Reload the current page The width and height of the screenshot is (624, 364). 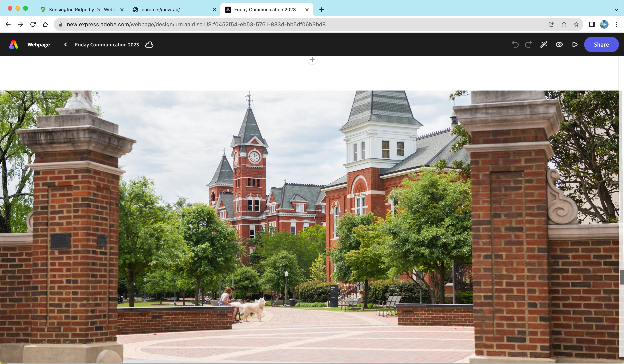coord(33,24)
